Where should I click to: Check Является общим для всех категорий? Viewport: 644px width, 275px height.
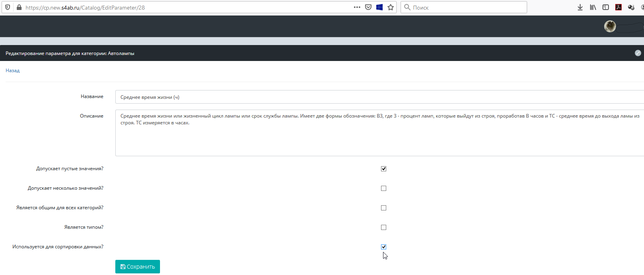pos(383,208)
